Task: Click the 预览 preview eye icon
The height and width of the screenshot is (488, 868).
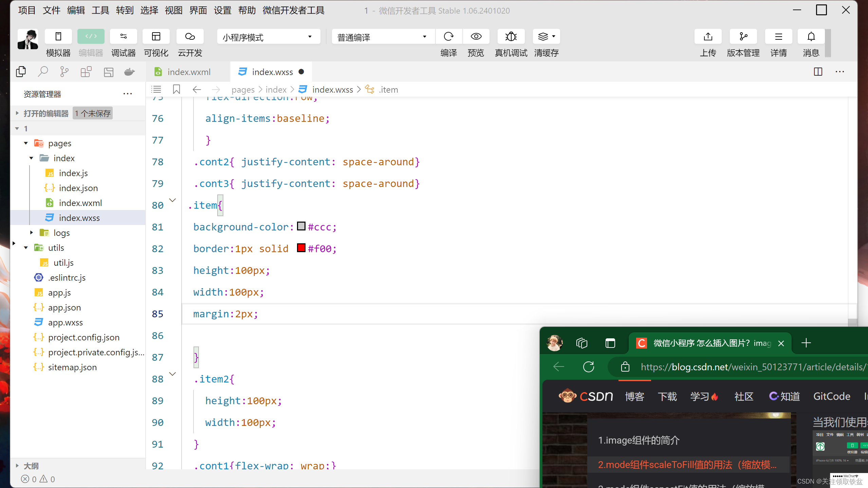Action: (476, 36)
